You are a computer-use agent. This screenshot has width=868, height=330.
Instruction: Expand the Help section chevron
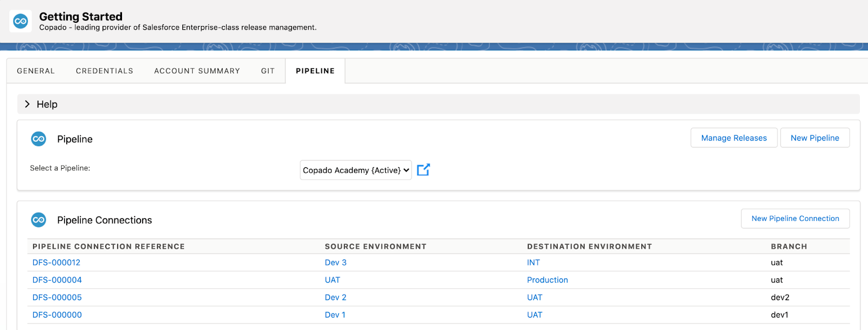(27, 104)
